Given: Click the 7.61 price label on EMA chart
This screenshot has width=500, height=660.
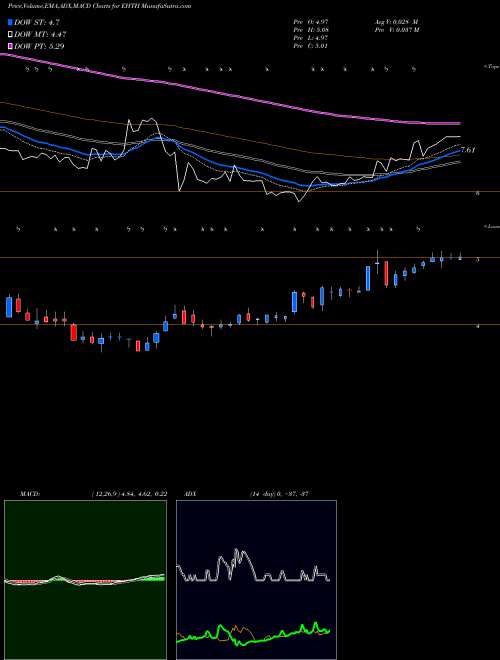Looking at the screenshot, I should [468, 149].
